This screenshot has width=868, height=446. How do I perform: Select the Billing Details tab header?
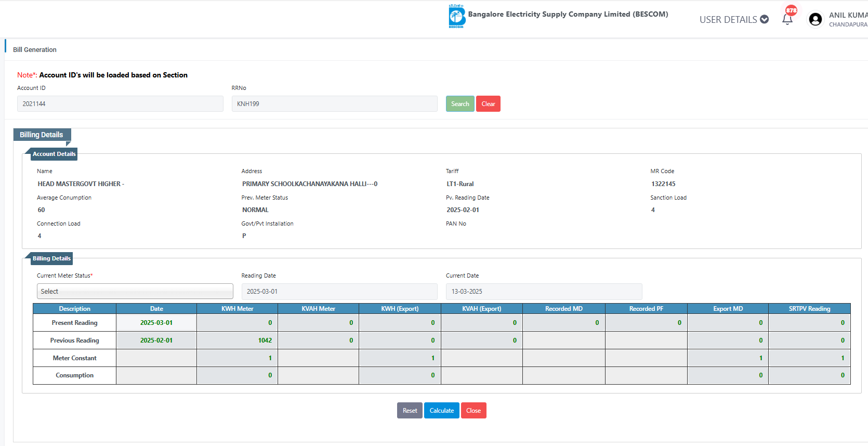(42, 135)
